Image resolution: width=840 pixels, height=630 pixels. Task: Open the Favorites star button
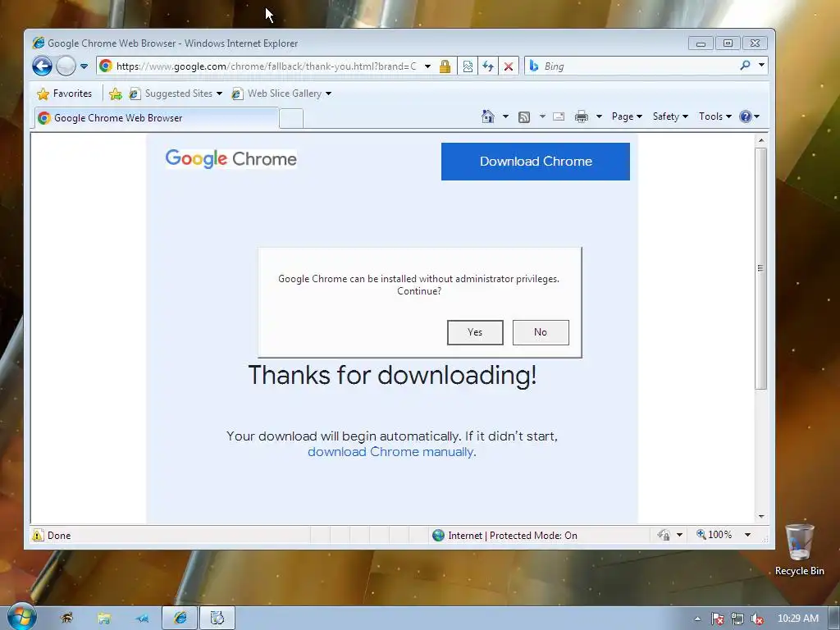(x=64, y=94)
